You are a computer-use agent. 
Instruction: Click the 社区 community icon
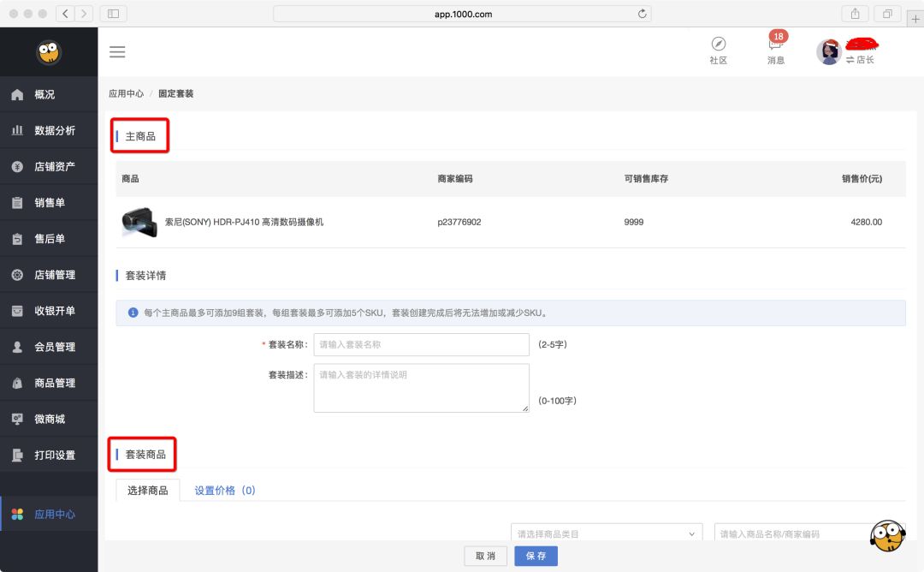(x=719, y=50)
